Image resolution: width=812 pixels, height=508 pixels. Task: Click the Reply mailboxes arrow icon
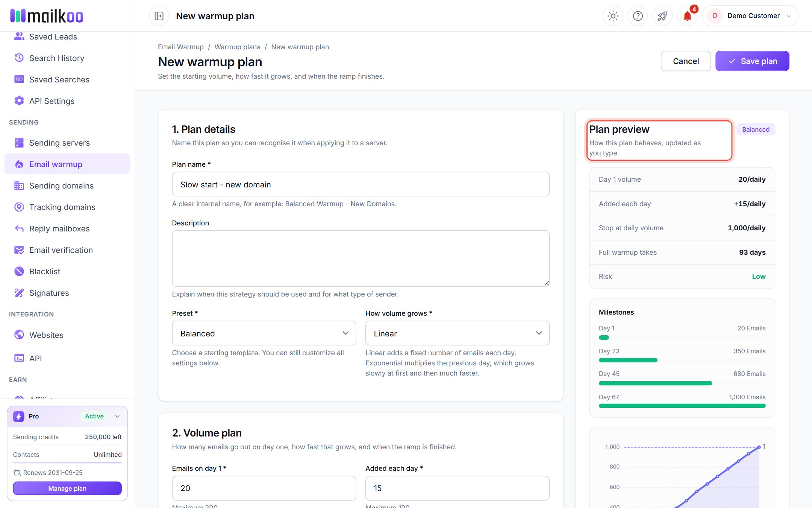pyautogui.click(x=19, y=228)
